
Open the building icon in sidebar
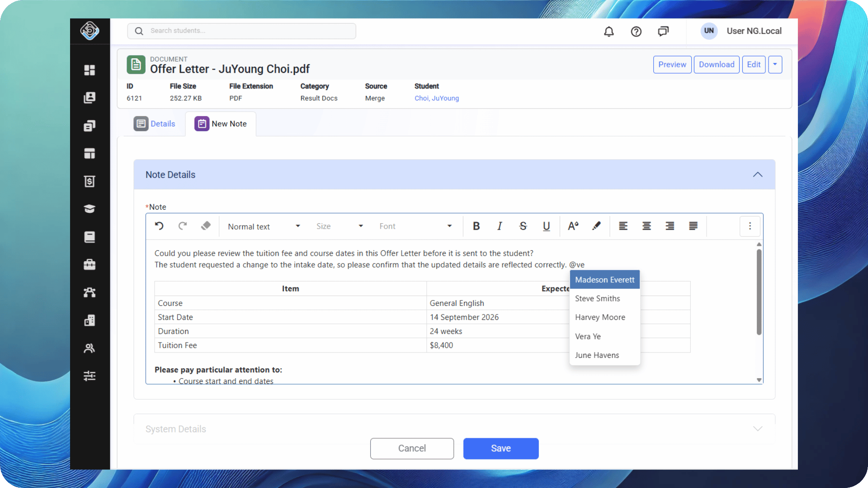(x=90, y=320)
